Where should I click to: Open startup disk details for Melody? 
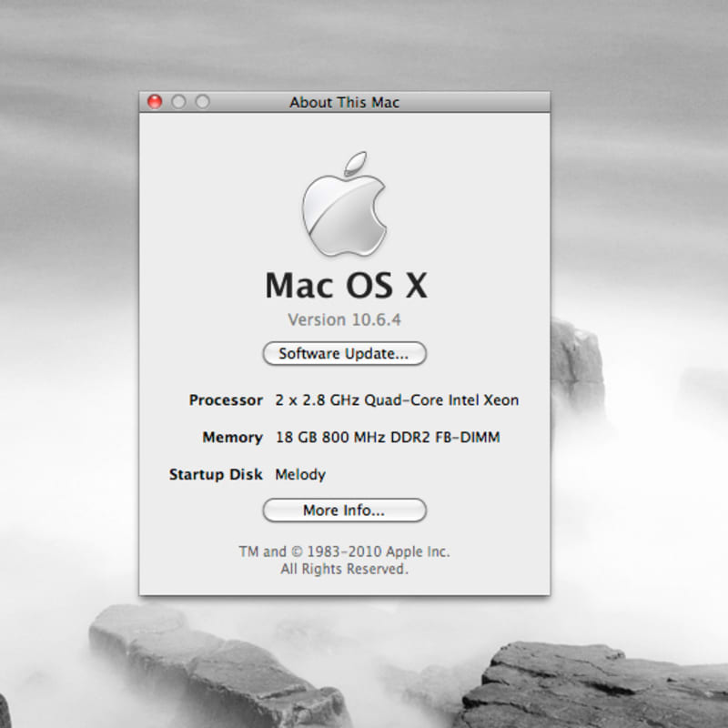point(302,474)
